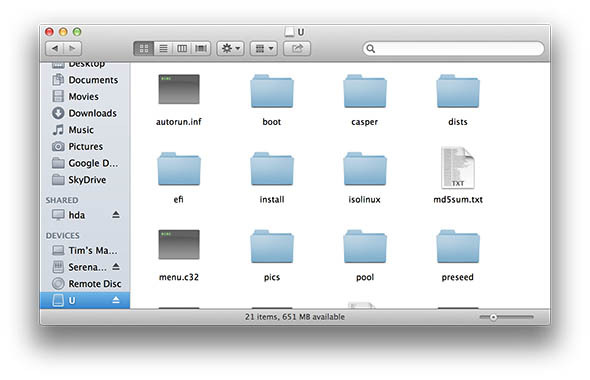Eject the hda shared device

(x=116, y=215)
